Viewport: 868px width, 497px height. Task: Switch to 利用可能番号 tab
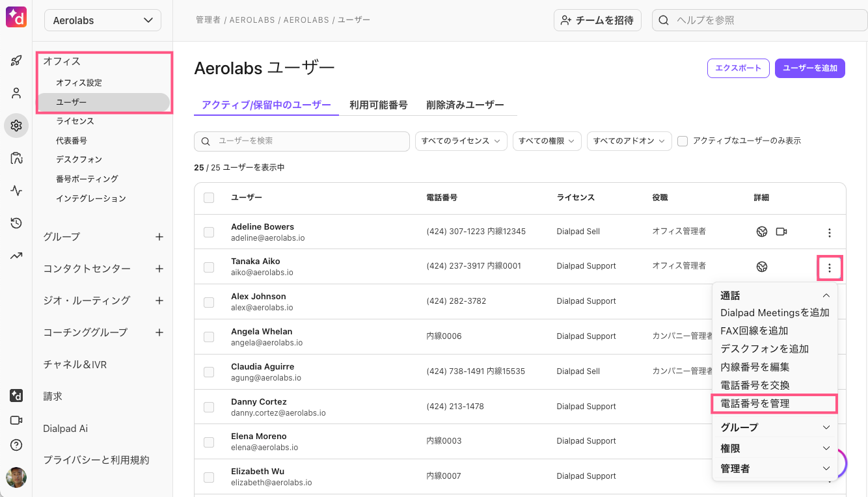pyautogui.click(x=378, y=105)
